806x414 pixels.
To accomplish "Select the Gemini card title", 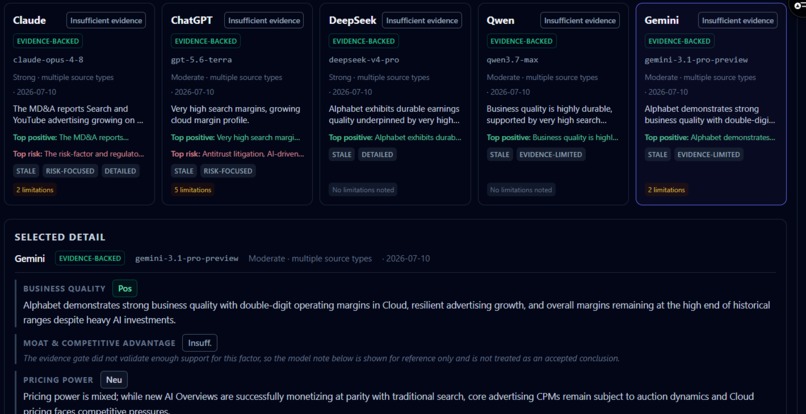I will point(662,21).
